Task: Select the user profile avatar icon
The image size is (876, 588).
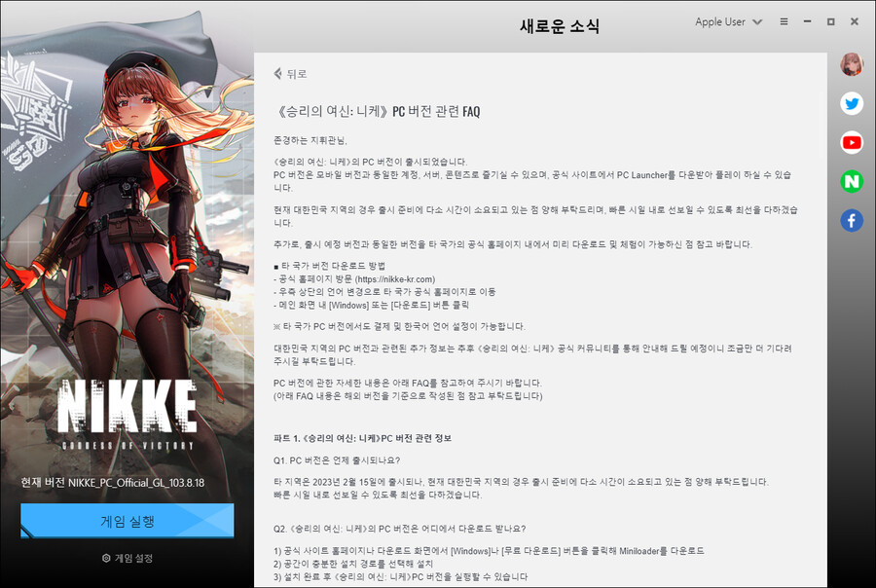Action: (x=852, y=64)
